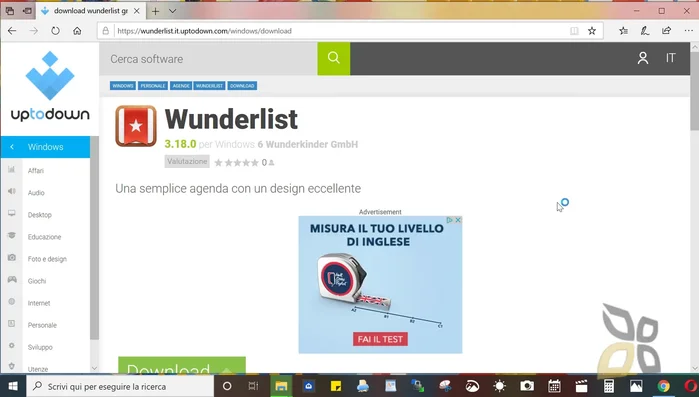Add page to favorites with the star

(x=592, y=31)
